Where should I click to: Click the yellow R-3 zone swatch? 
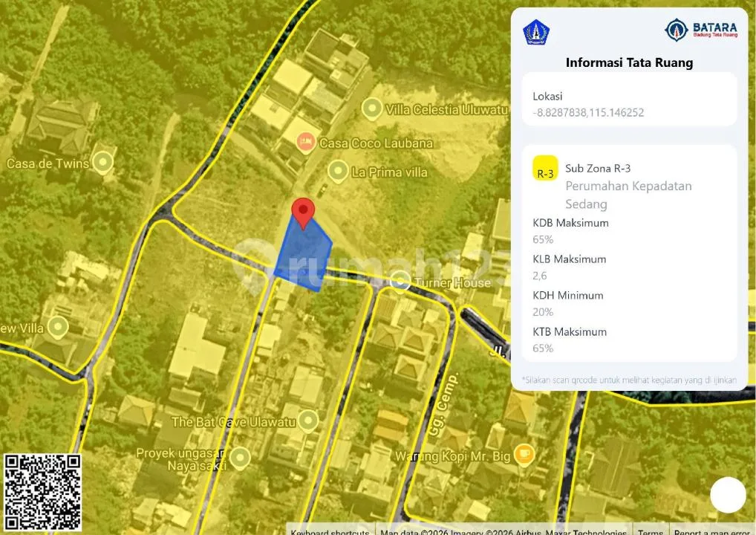(x=545, y=168)
